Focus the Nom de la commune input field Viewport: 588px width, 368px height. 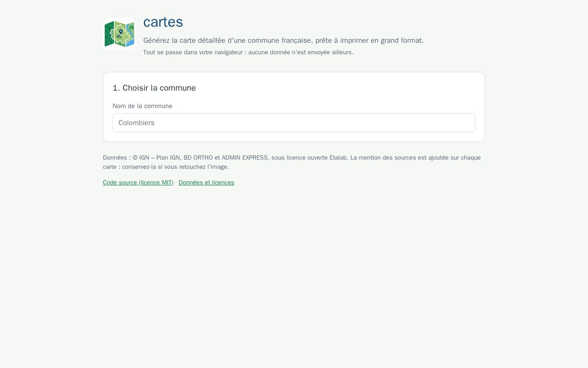(294, 123)
